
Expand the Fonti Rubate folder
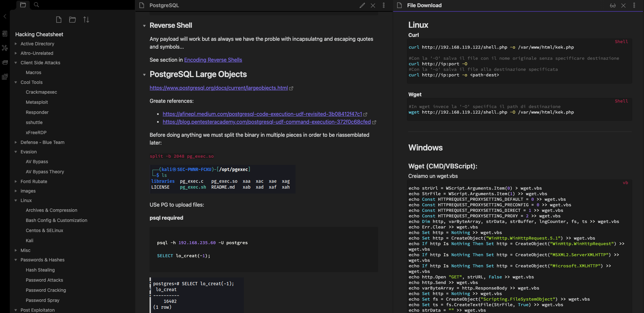click(x=16, y=181)
